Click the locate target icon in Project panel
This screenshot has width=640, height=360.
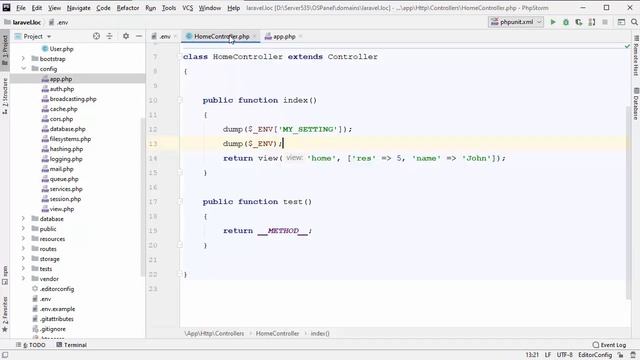(x=96, y=36)
